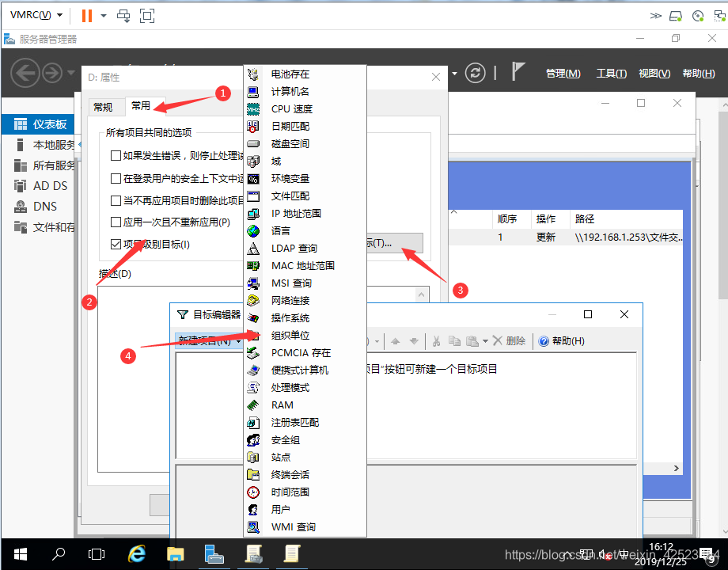Viewport: 728px width, 570px height.
Task: Open the VMRC(V) dropdown menu
Action: click(x=36, y=15)
